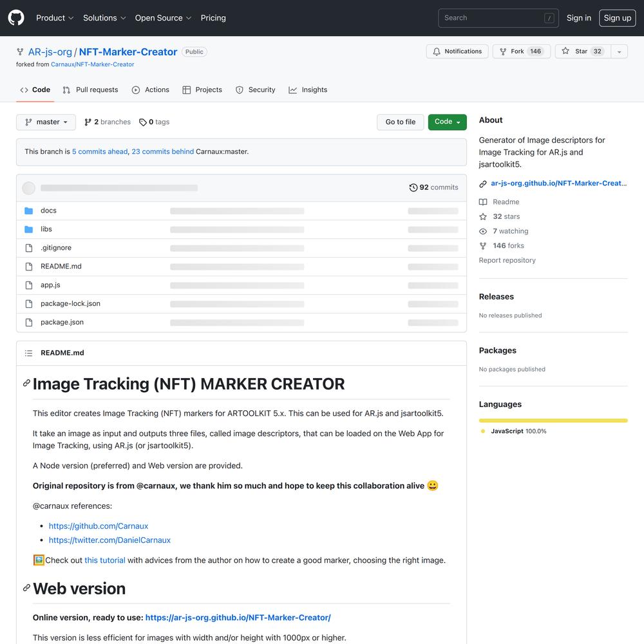Focus the Search input field
This screenshot has height=644, width=644.
498,18
